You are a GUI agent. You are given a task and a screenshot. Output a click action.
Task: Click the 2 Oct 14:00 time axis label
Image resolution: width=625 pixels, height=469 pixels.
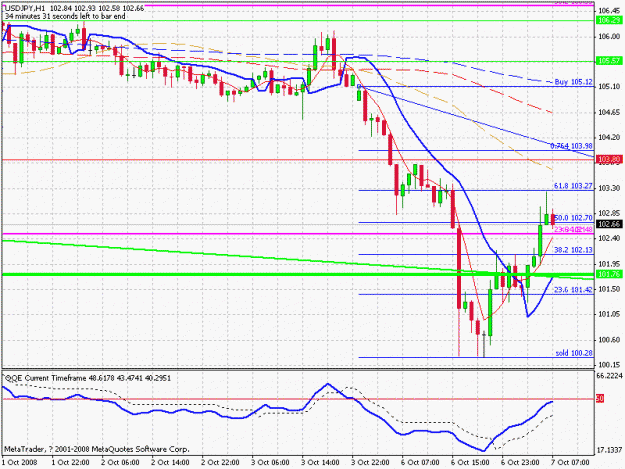(170, 463)
